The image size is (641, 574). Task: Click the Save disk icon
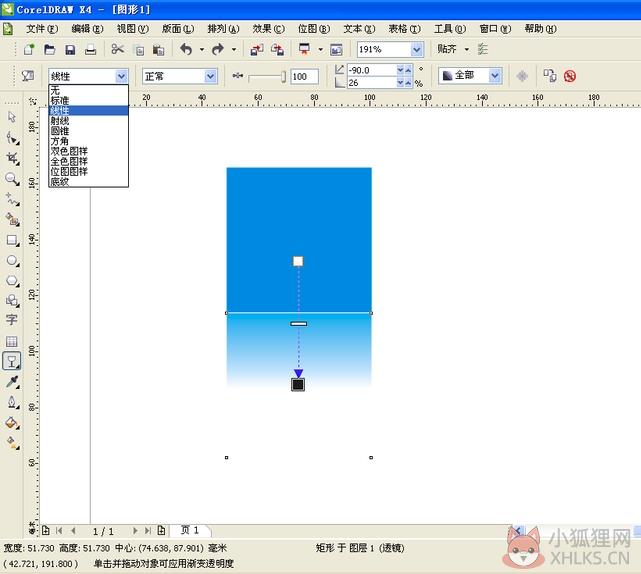point(70,49)
